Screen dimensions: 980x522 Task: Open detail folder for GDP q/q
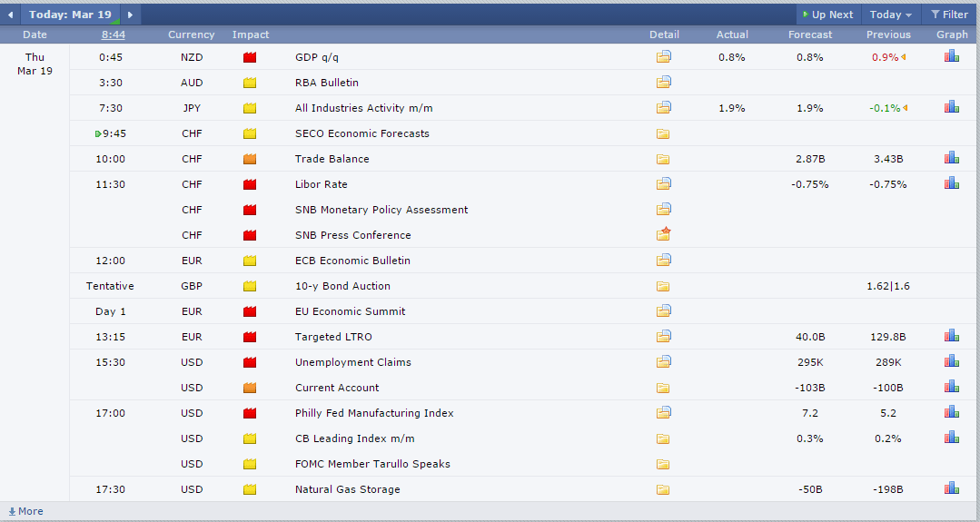[663, 57]
